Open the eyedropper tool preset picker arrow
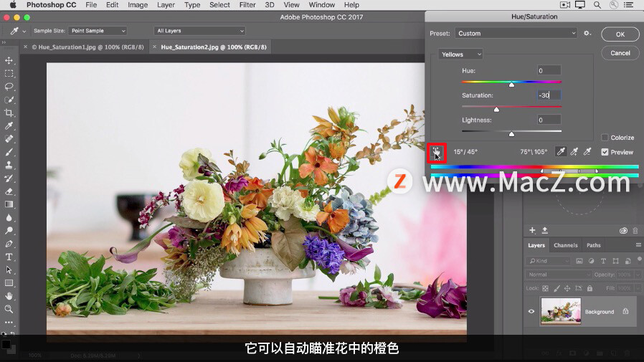 click(x=24, y=32)
